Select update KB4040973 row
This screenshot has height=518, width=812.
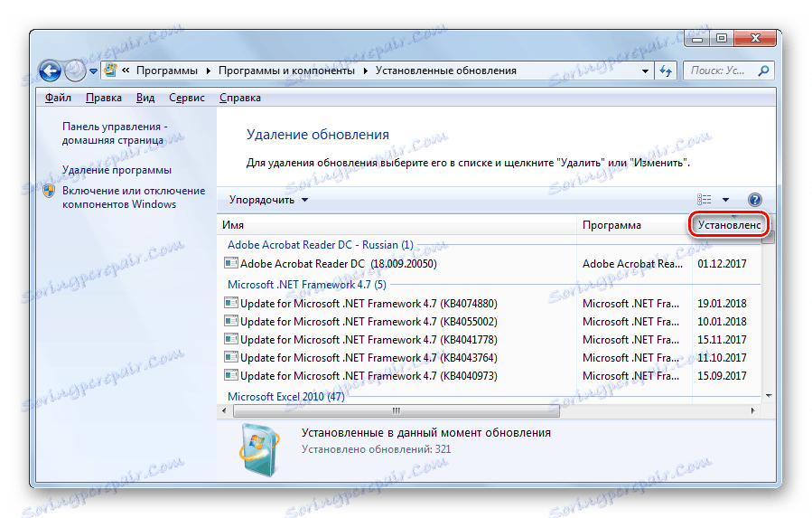pyautogui.click(x=490, y=376)
